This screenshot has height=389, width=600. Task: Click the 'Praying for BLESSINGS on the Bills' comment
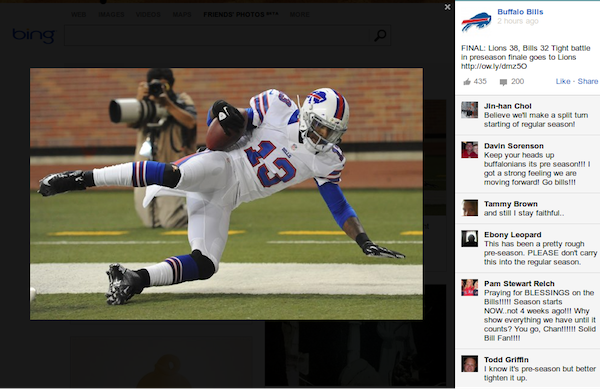tap(540, 315)
